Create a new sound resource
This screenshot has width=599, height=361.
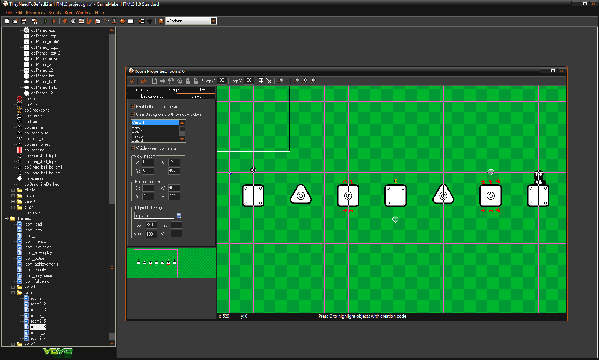coord(73,21)
